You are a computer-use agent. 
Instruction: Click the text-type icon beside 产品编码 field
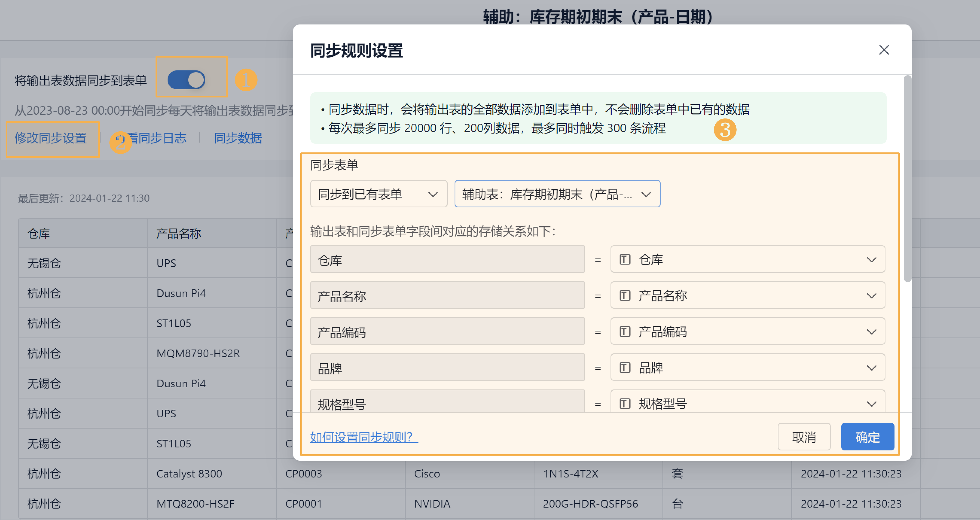pos(625,331)
